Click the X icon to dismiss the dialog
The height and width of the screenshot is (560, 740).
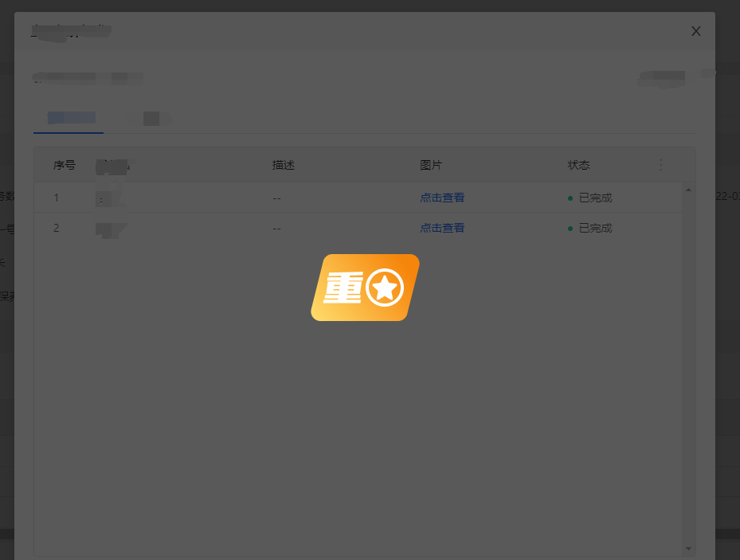[x=695, y=31]
